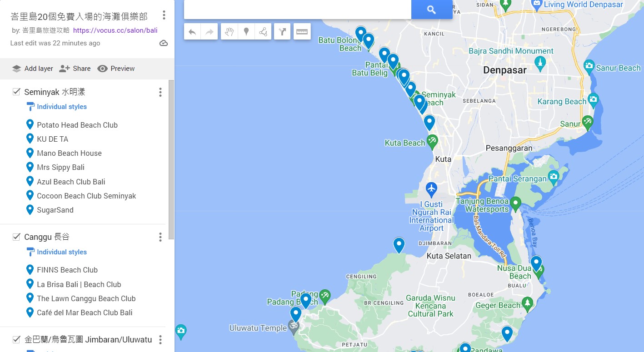Select the add marker tool
This screenshot has width=644, height=352.
[246, 32]
